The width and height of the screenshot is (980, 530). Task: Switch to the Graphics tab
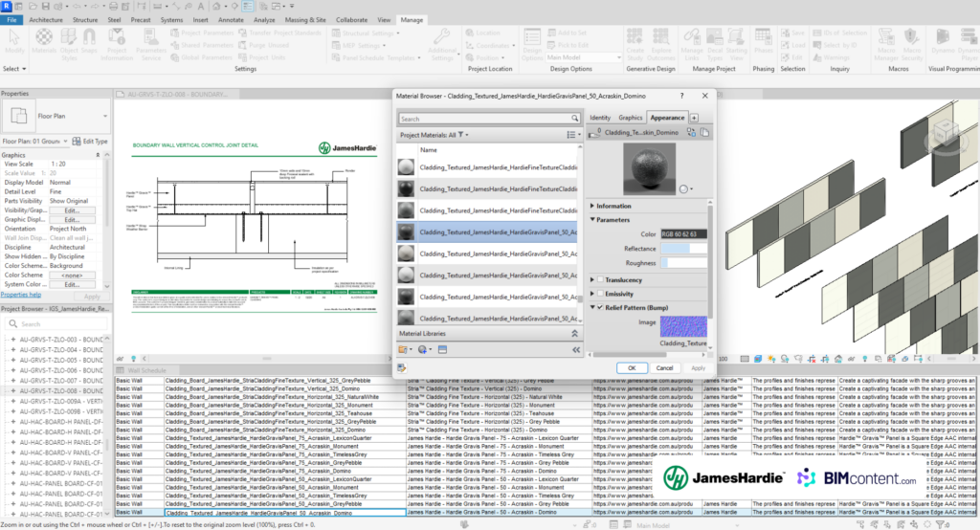[x=630, y=118]
